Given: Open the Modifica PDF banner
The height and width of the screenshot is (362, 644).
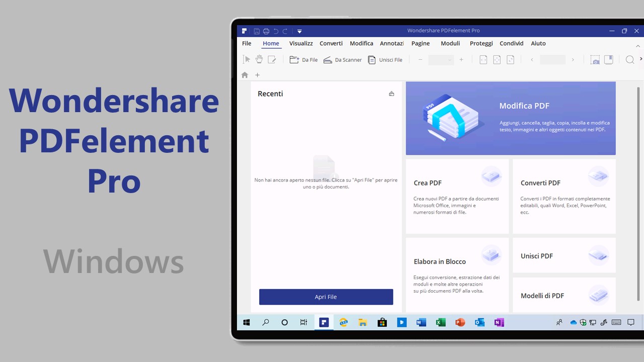Looking at the screenshot, I should [511, 118].
